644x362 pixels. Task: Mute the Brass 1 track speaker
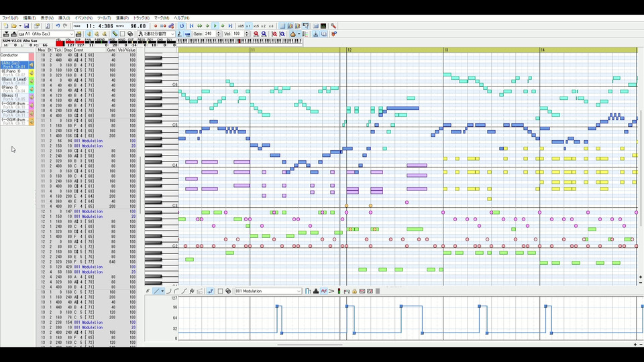pyautogui.click(x=32, y=97)
